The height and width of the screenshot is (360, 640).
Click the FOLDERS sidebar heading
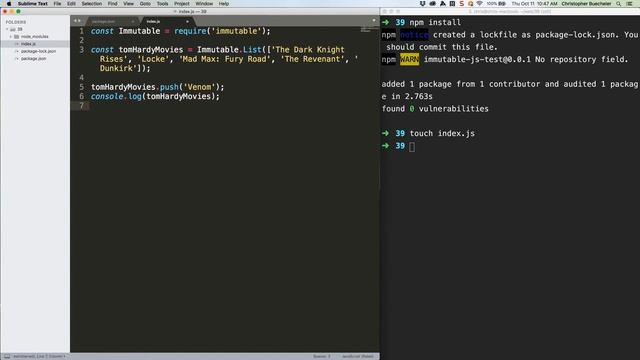click(16, 22)
